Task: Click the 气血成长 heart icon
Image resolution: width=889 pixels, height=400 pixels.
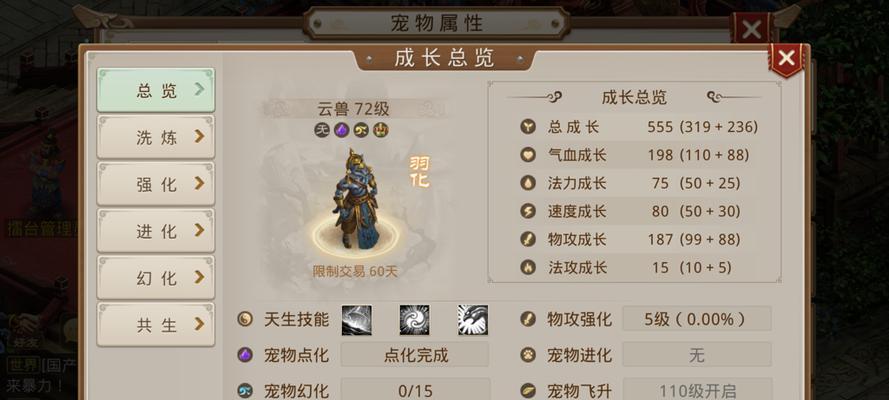Action: pyautogui.click(x=528, y=155)
